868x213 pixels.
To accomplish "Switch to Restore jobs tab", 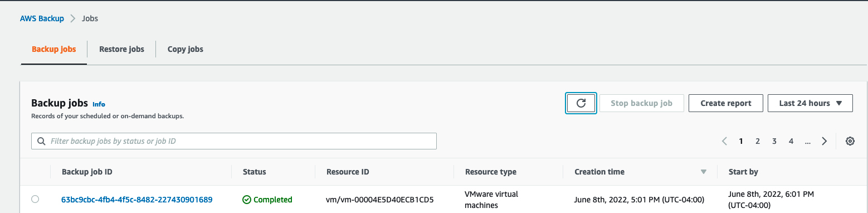I will point(121,49).
